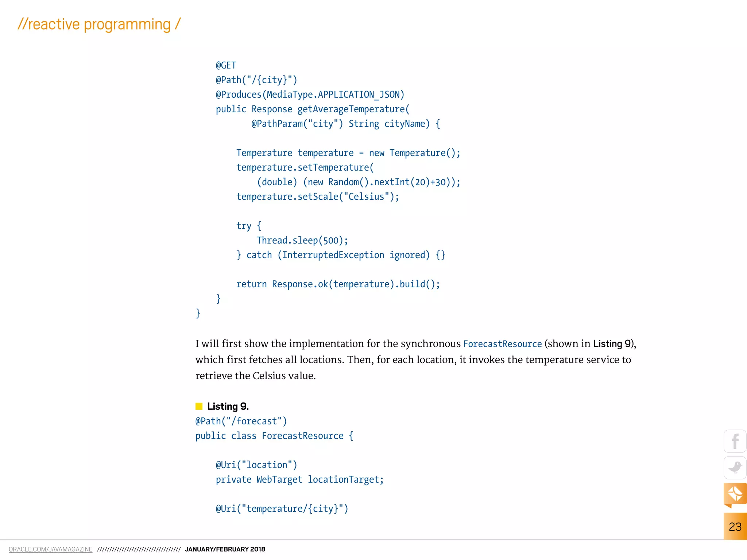Click '(double) (new Random().nextInt(20)+30));' line
The width and height of the screenshot is (747, 560).
[359, 182]
